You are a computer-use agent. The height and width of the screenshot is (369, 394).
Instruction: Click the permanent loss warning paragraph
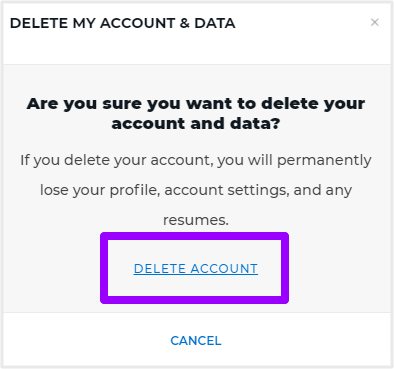tap(196, 190)
